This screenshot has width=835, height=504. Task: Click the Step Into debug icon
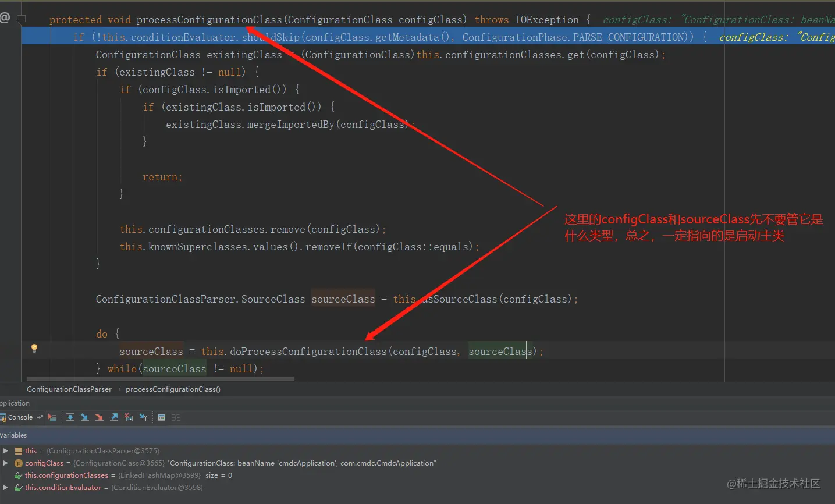[85, 417]
